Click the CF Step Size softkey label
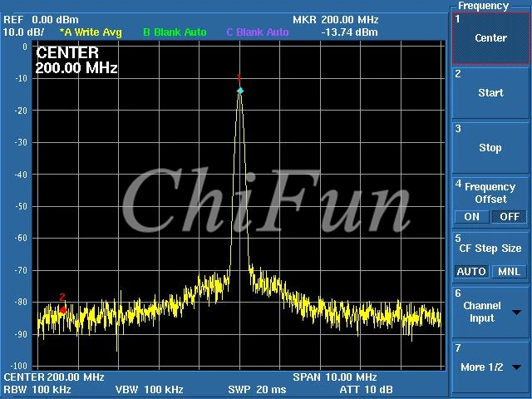532x399 pixels. 490,249
